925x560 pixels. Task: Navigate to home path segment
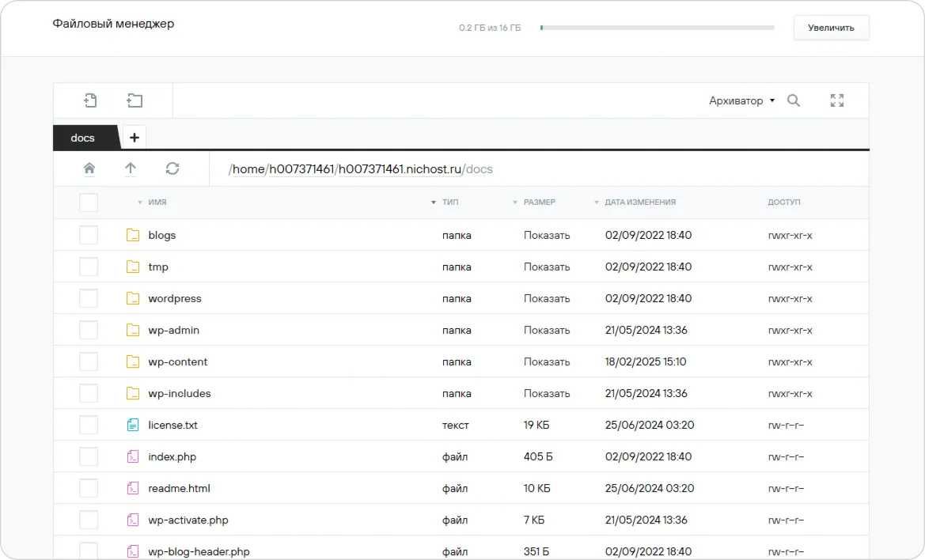[x=248, y=169]
